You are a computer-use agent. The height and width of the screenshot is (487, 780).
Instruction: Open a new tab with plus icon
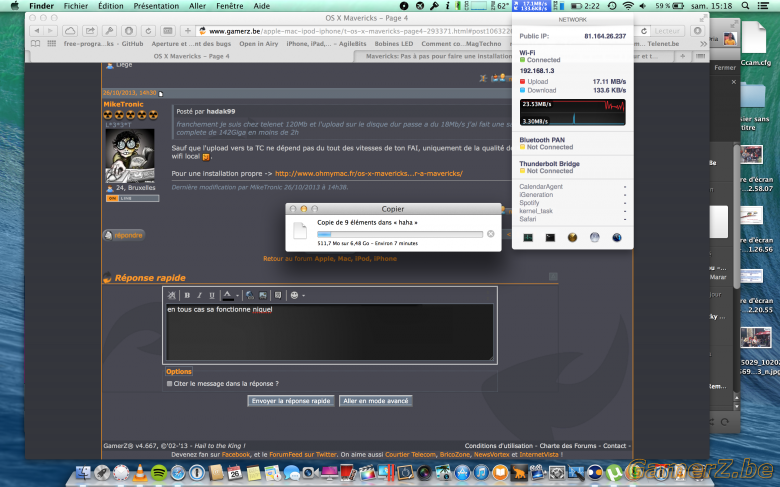pos(682,56)
